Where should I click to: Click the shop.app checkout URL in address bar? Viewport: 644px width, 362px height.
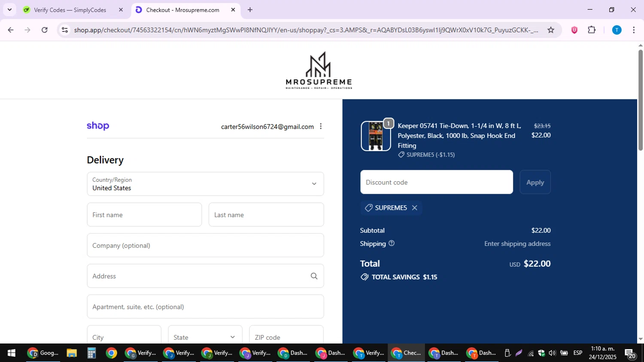click(x=306, y=30)
